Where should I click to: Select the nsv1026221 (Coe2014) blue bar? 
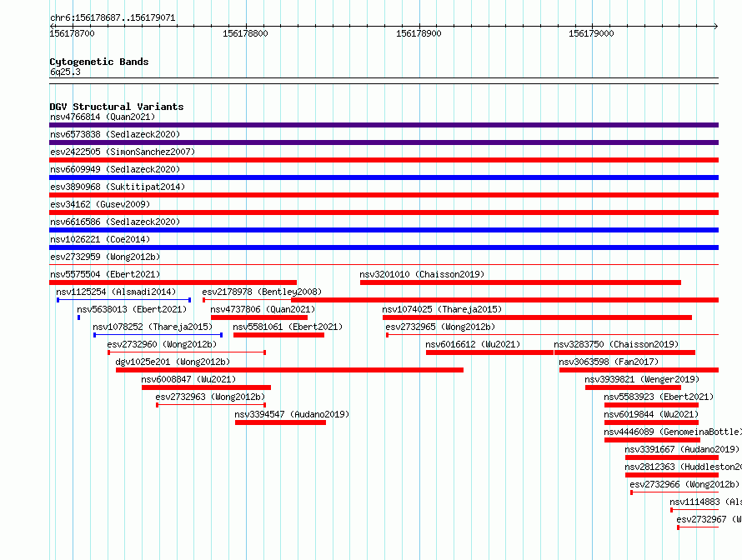384,247
